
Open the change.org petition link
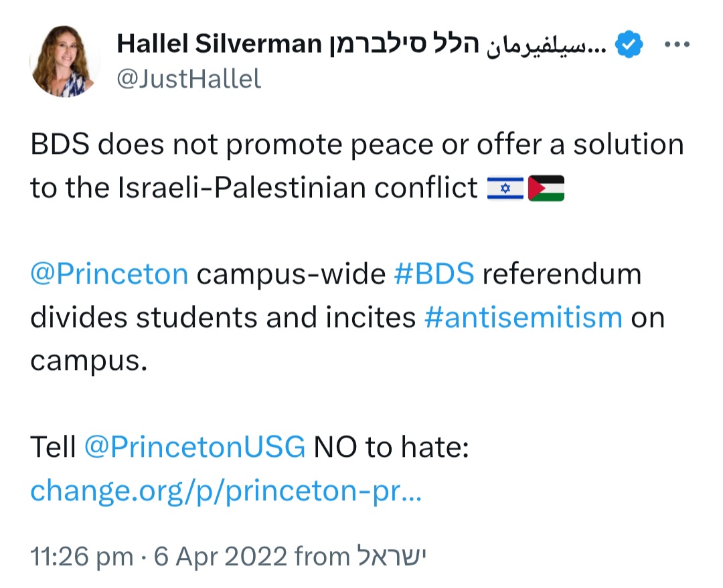[x=226, y=491]
